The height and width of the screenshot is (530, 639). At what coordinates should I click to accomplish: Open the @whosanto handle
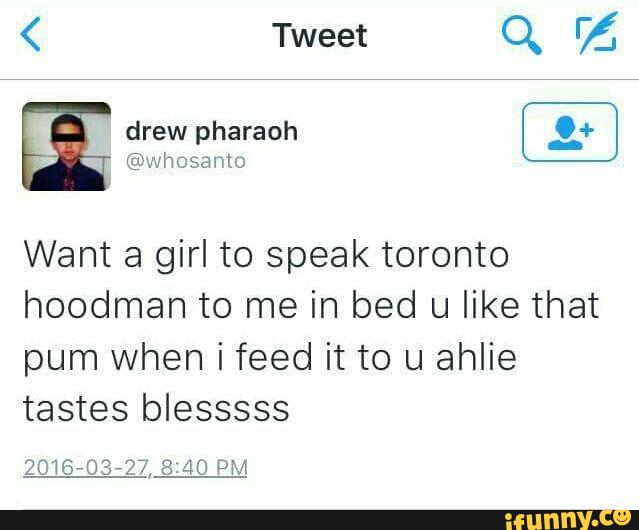[x=186, y=161]
